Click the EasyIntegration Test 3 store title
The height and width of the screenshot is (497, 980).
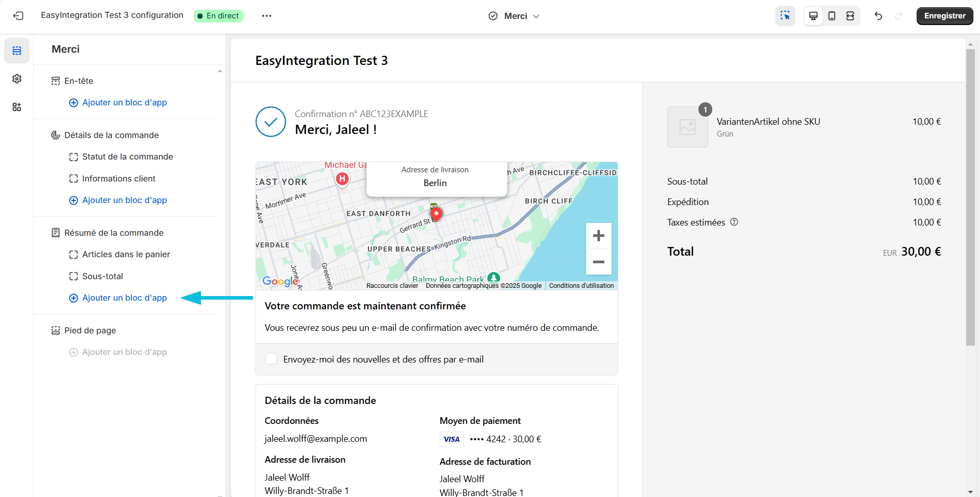(321, 60)
